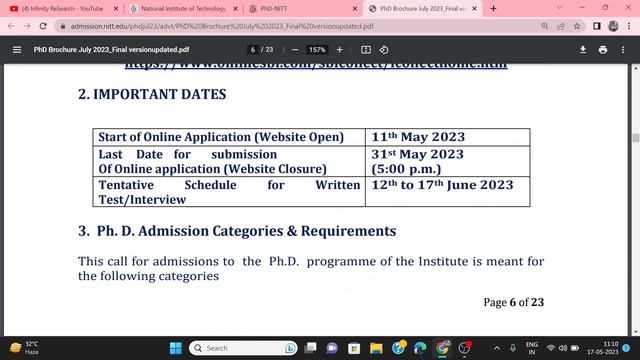
Task: Open Chrome three-dot menu
Action: click(x=629, y=26)
